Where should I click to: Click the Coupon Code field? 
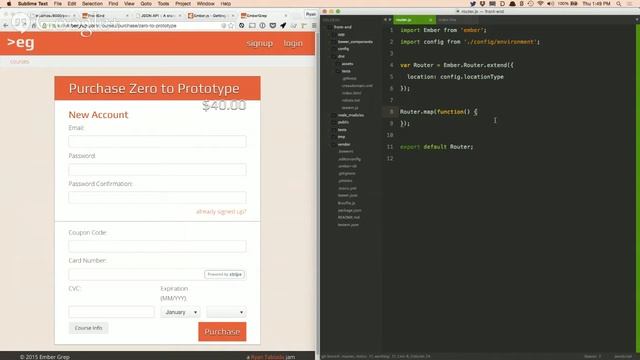pyautogui.click(x=157, y=246)
